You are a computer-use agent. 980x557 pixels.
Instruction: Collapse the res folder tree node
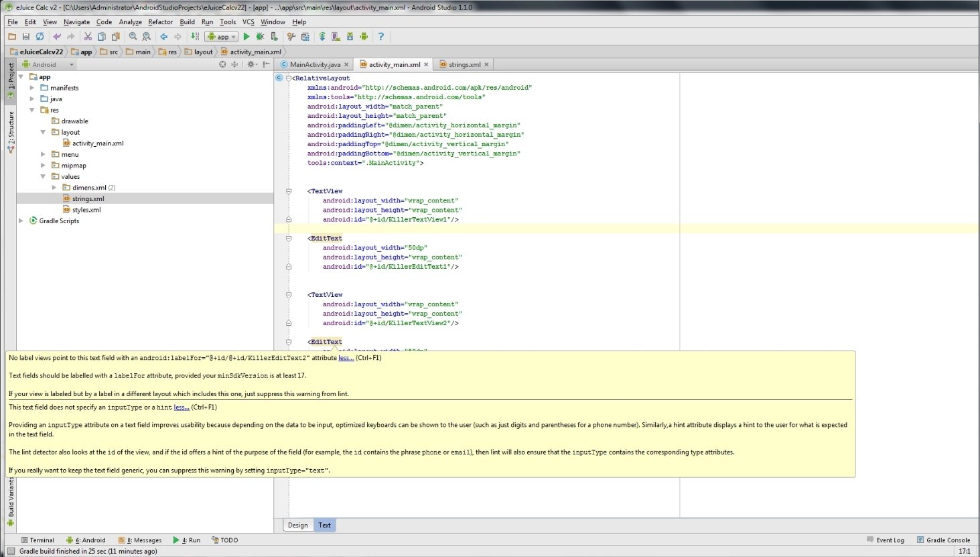[32, 110]
